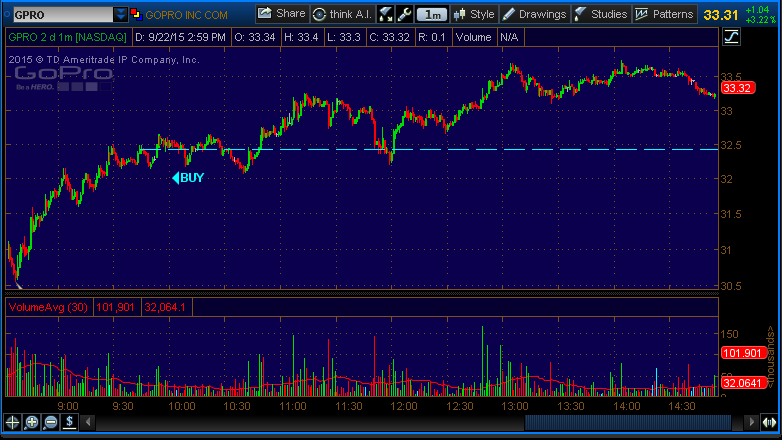Zoom in using the plus magnifier icon
This screenshot has height=440, width=782.
click(32, 423)
